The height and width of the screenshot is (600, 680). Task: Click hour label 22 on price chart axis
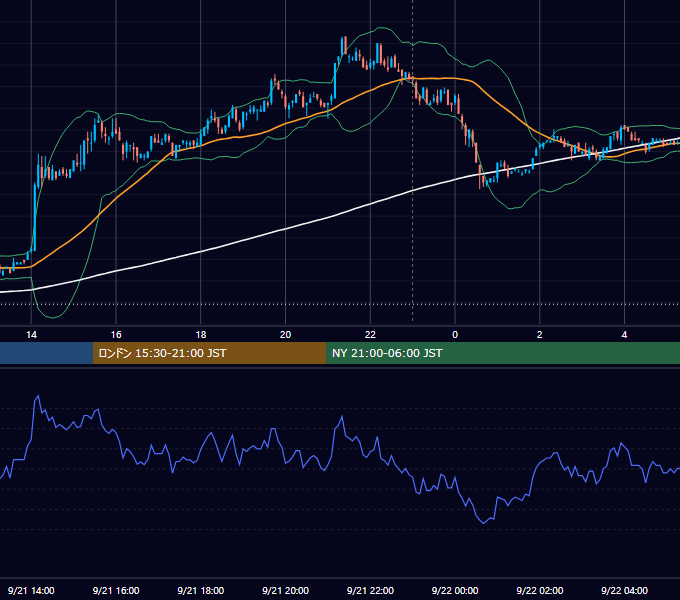click(x=370, y=335)
